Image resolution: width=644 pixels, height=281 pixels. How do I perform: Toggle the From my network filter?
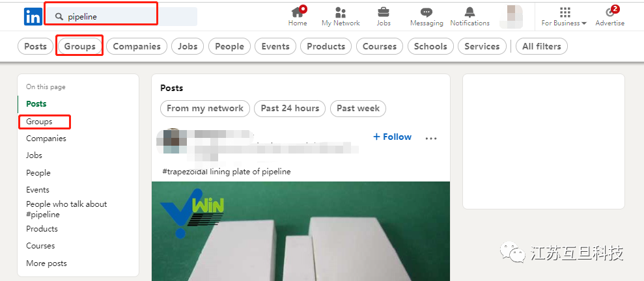pyautogui.click(x=205, y=108)
